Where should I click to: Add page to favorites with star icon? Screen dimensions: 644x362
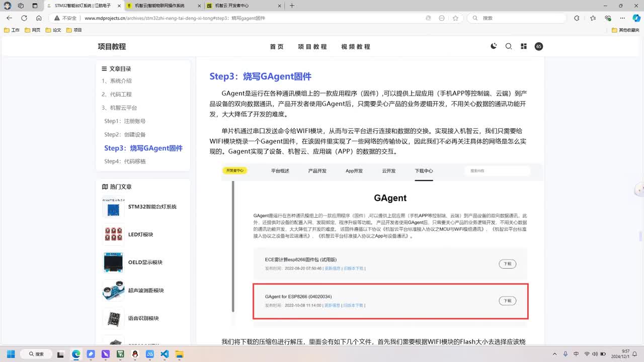455,18
